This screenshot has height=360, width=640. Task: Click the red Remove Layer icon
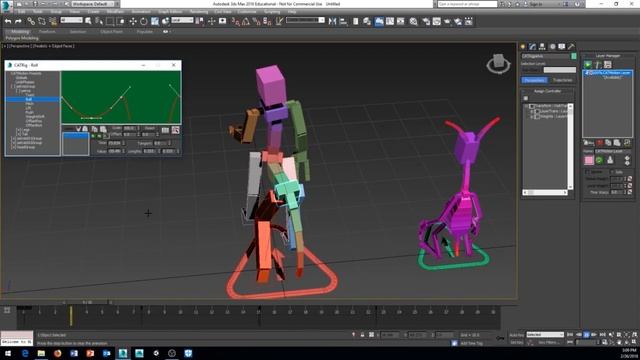600,142
